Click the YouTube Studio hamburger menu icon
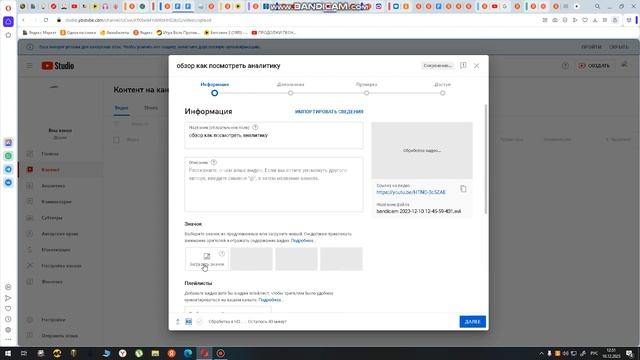The image size is (640, 360). tap(29, 66)
